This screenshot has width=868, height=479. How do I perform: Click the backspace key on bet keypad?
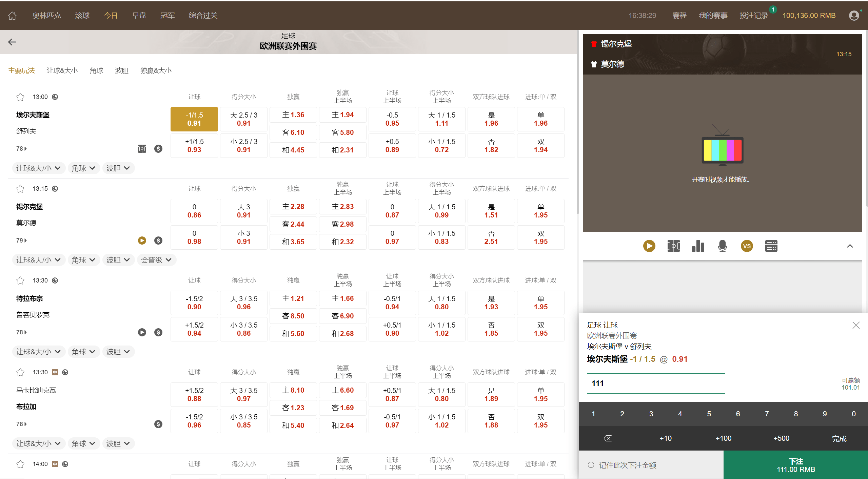[608, 438]
